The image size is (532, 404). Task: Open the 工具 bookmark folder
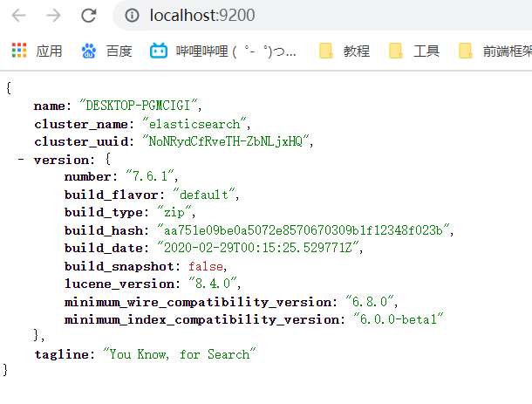414,51
